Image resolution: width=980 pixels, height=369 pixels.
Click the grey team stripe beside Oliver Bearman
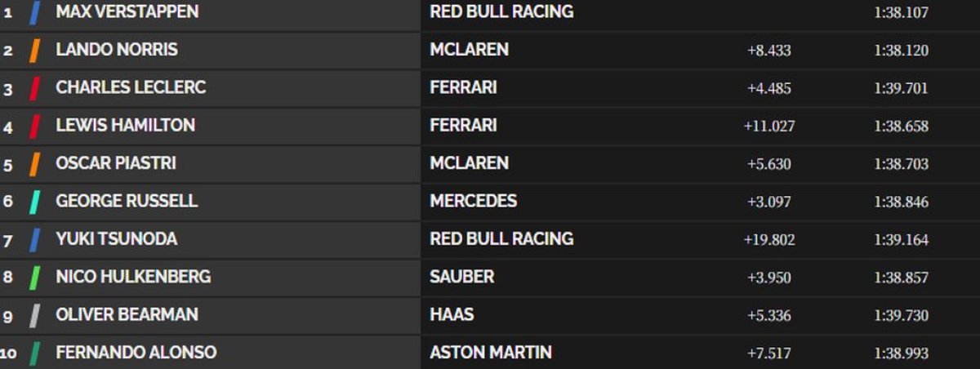34,315
